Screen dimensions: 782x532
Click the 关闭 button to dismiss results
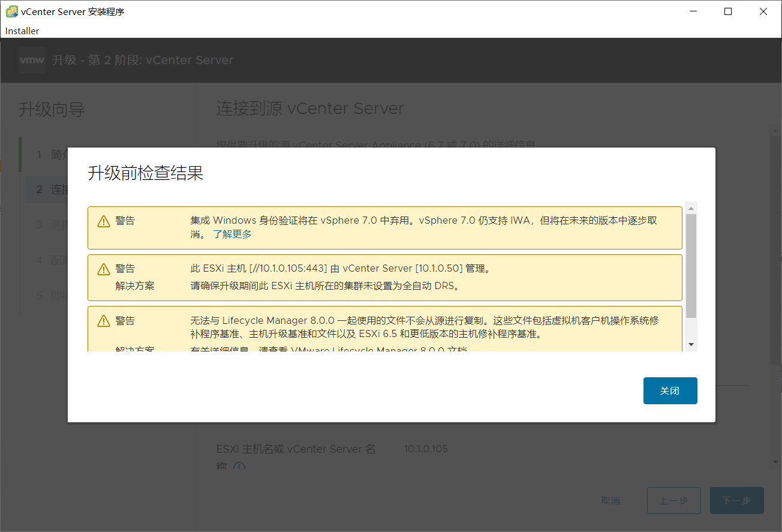[670, 390]
